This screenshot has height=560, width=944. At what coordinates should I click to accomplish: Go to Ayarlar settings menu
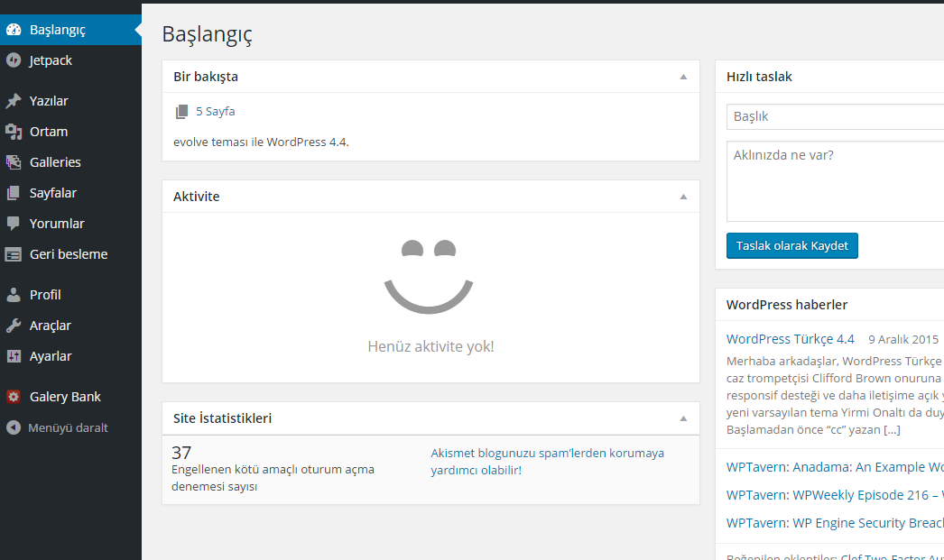point(70,356)
